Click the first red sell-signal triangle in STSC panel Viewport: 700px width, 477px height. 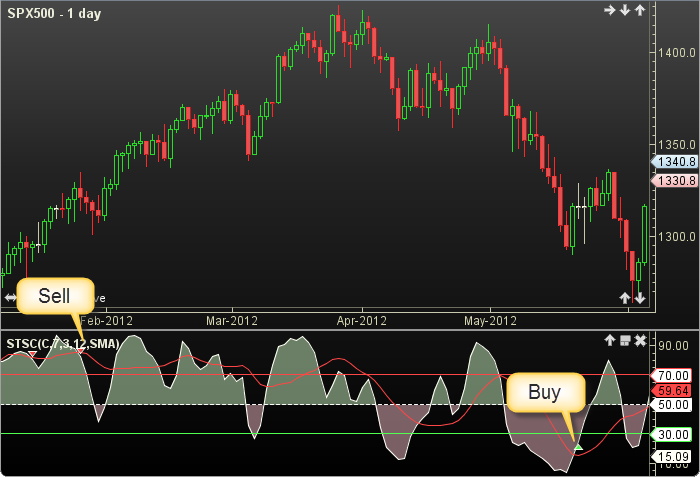click(x=32, y=354)
